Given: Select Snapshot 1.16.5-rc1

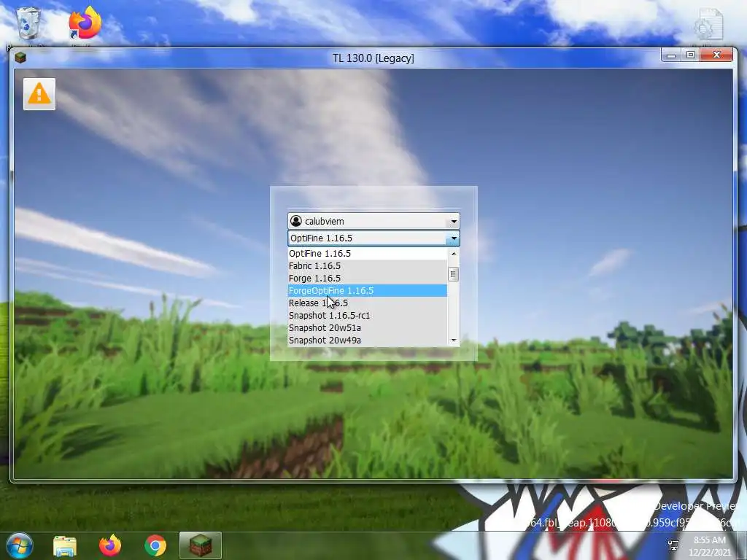Looking at the screenshot, I should tap(368, 315).
